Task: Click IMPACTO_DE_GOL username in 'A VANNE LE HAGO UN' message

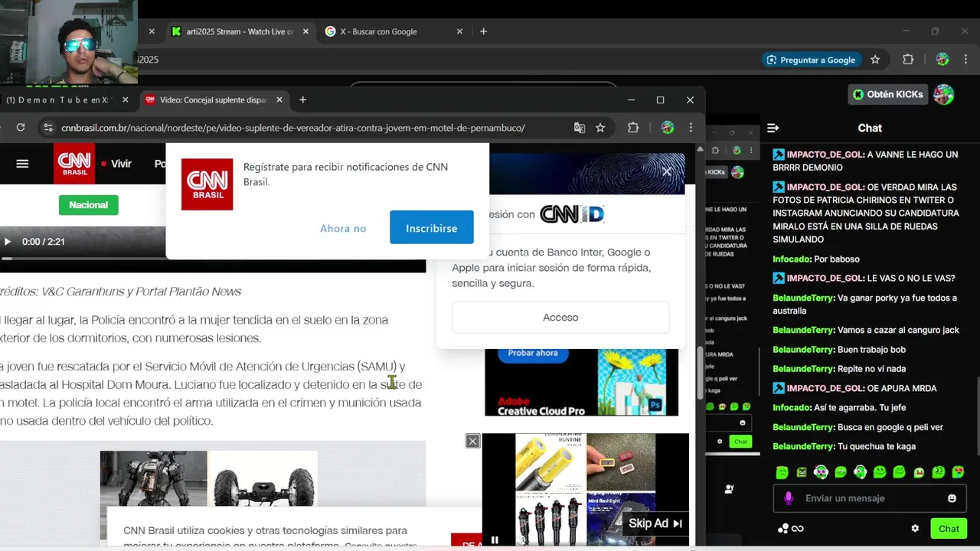Action: (x=825, y=155)
